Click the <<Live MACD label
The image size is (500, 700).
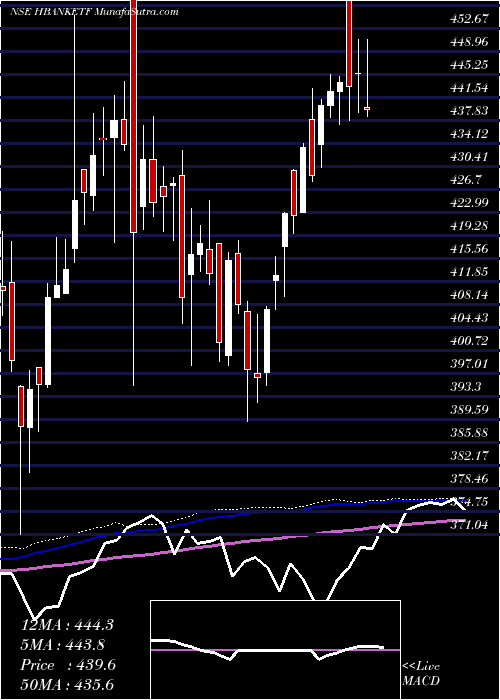[x=421, y=674]
